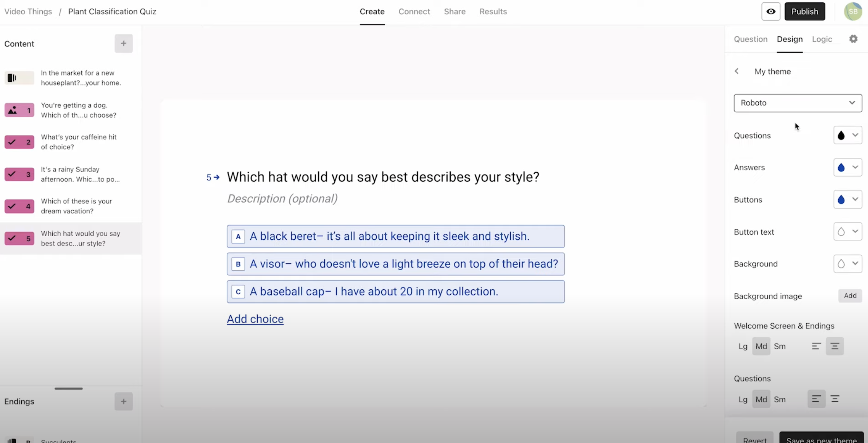Open the Logic tab

click(x=822, y=39)
